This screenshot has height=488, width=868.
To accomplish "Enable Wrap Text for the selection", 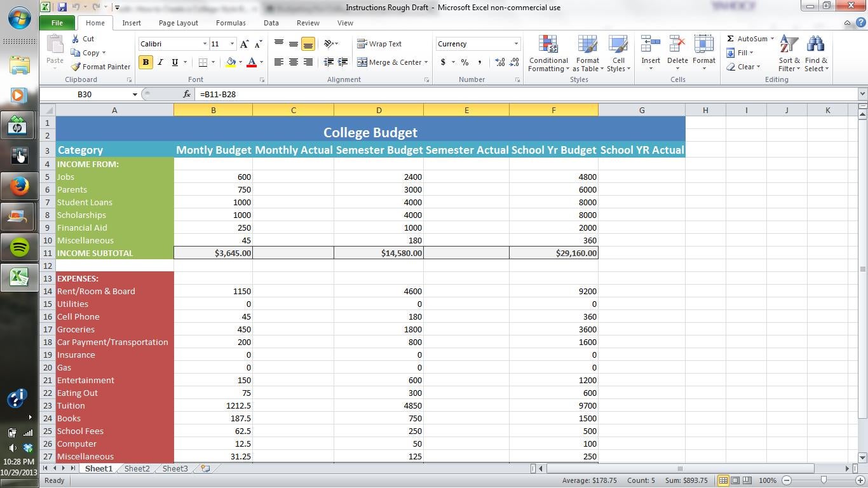I will 384,43.
